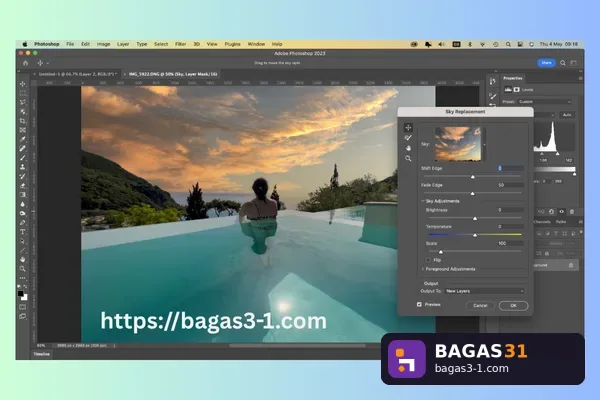The image size is (600, 400).
Task: Reset adjustment defaults in Properties panel
Action: tap(551, 211)
